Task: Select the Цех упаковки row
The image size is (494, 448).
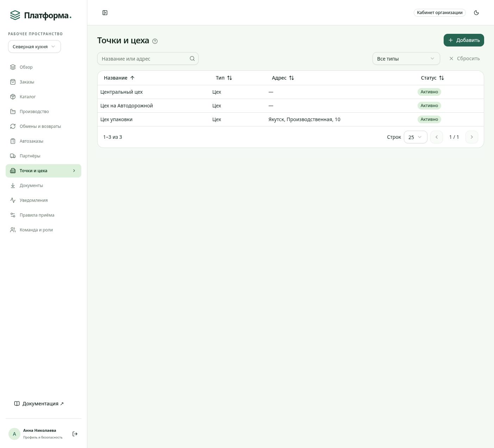Action: tap(290, 119)
